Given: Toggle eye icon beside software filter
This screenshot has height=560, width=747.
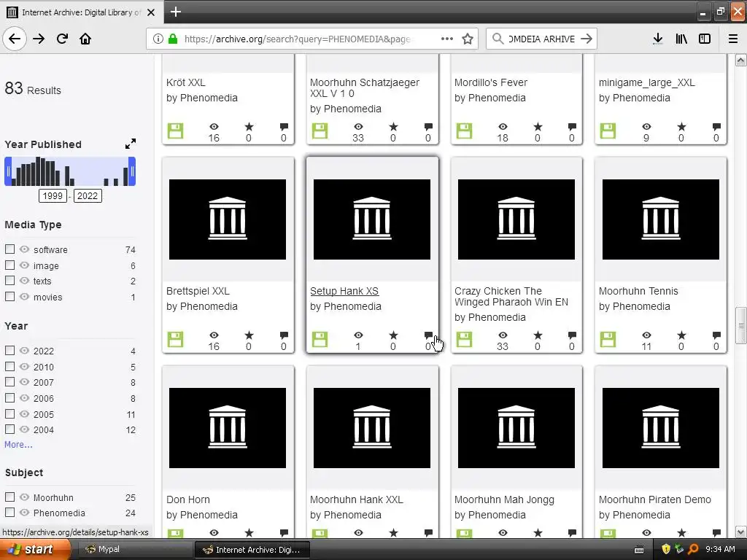Looking at the screenshot, I should [24, 249].
